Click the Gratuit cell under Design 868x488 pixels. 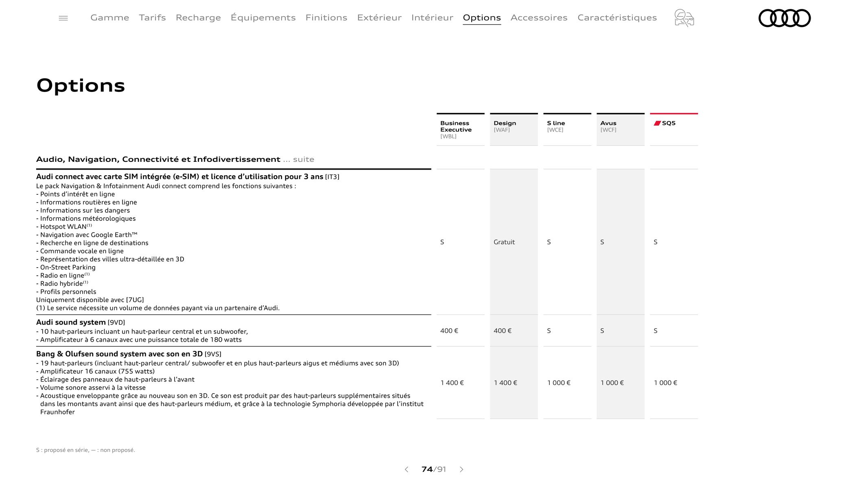(x=504, y=242)
